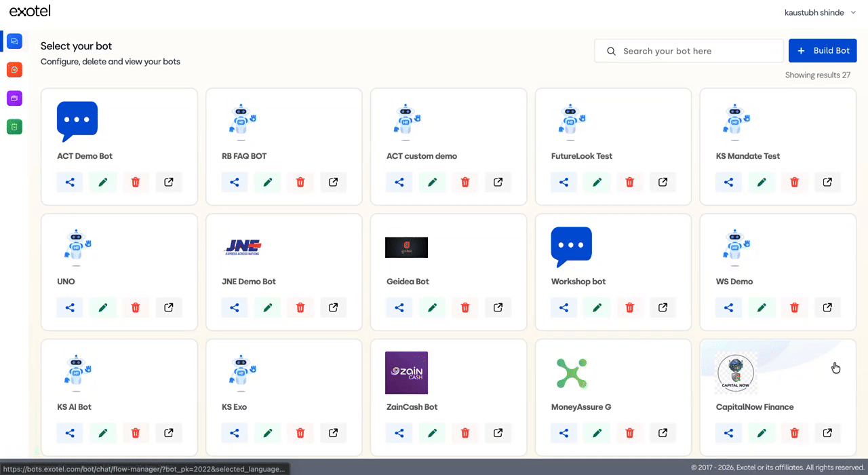Share the KS Exo bot
The height and width of the screenshot is (475, 868).
click(235, 433)
